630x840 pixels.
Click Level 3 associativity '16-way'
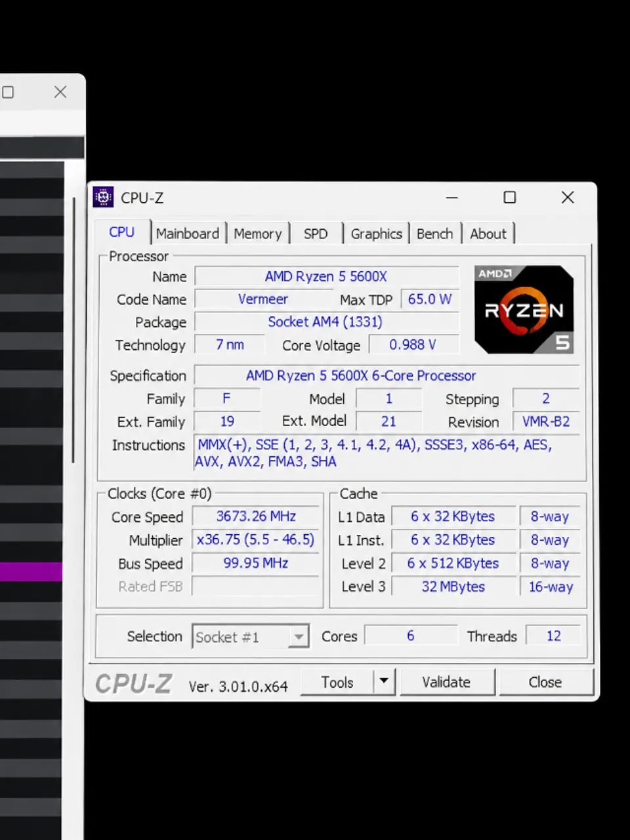[x=550, y=586]
